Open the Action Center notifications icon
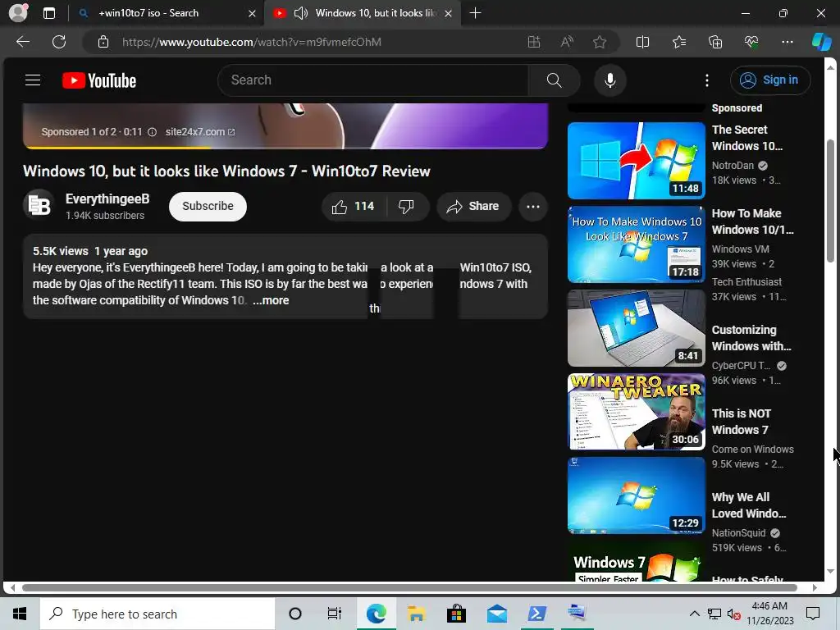Image resolution: width=840 pixels, height=630 pixels. (813, 614)
